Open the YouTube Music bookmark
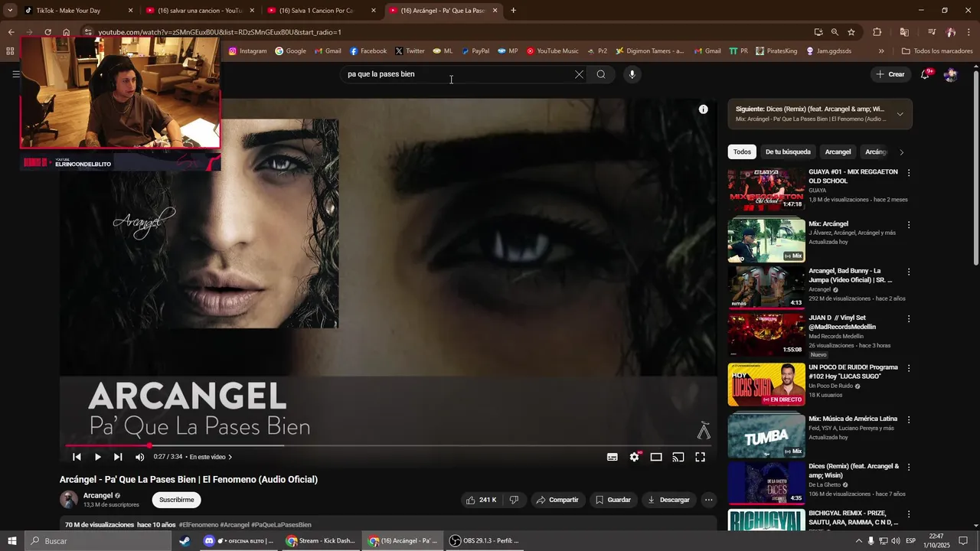Image resolution: width=980 pixels, height=551 pixels. [x=552, y=51]
